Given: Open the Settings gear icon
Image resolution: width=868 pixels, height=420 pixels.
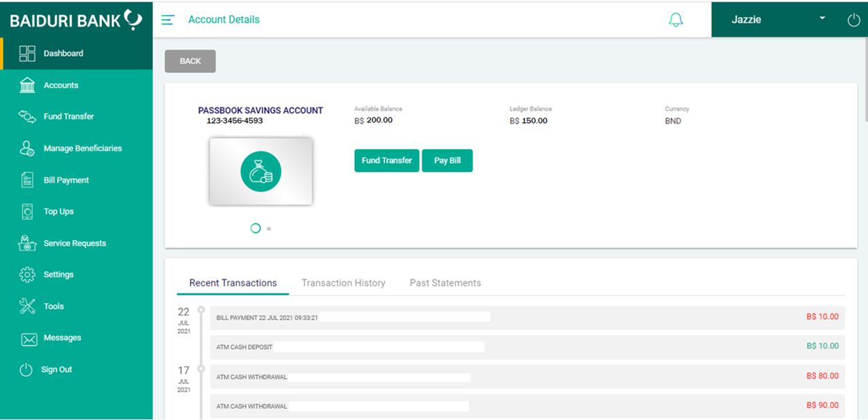Looking at the screenshot, I should 27,275.
